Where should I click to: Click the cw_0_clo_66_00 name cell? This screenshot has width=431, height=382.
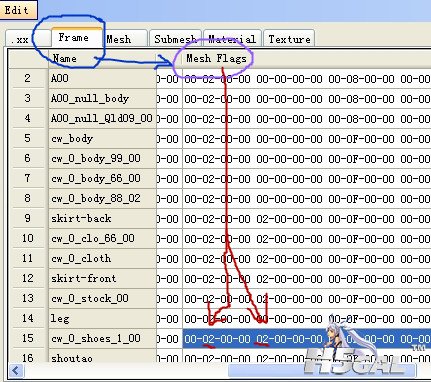click(x=102, y=238)
